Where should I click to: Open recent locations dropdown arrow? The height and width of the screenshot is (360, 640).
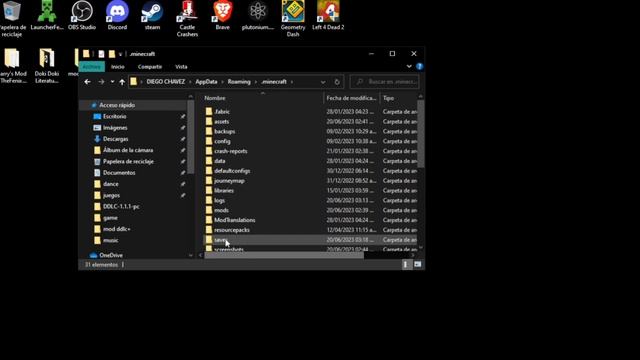(112, 82)
